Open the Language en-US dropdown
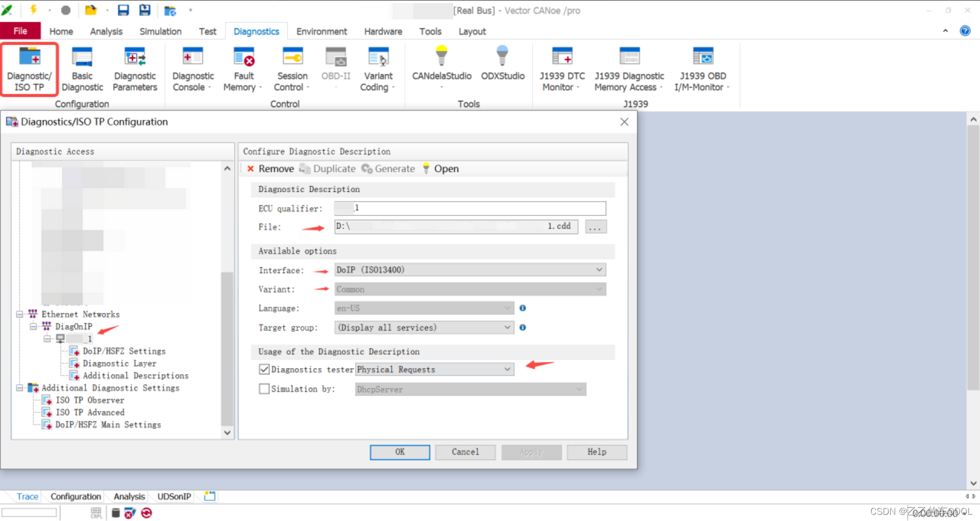Viewport: 980px width, 521px height. 424,308
